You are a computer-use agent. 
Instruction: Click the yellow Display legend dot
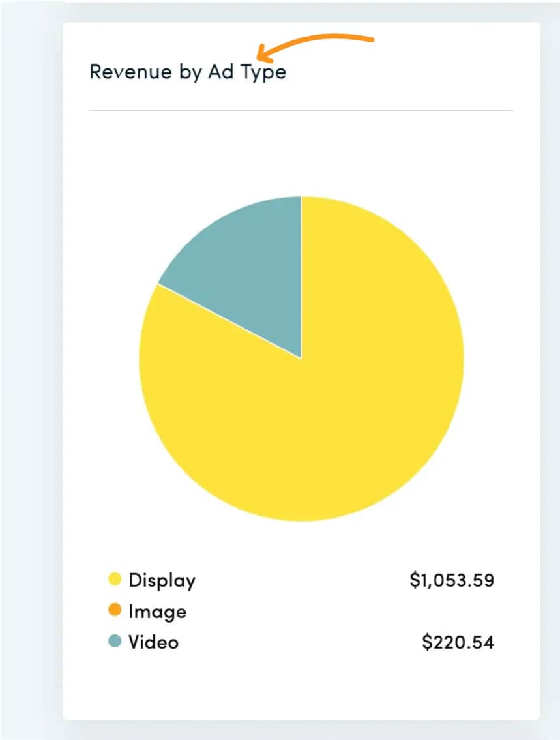click(115, 579)
